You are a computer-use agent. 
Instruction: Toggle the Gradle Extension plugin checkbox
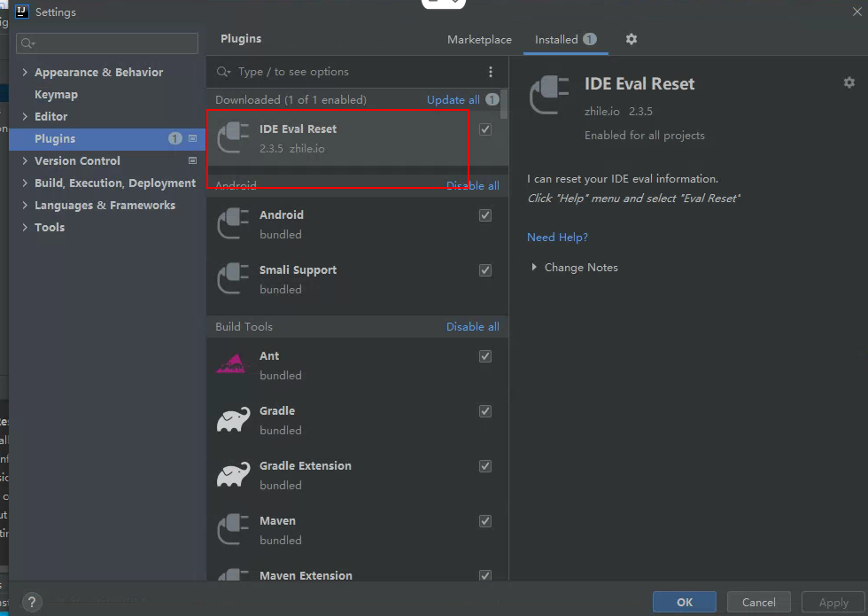[x=485, y=466]
